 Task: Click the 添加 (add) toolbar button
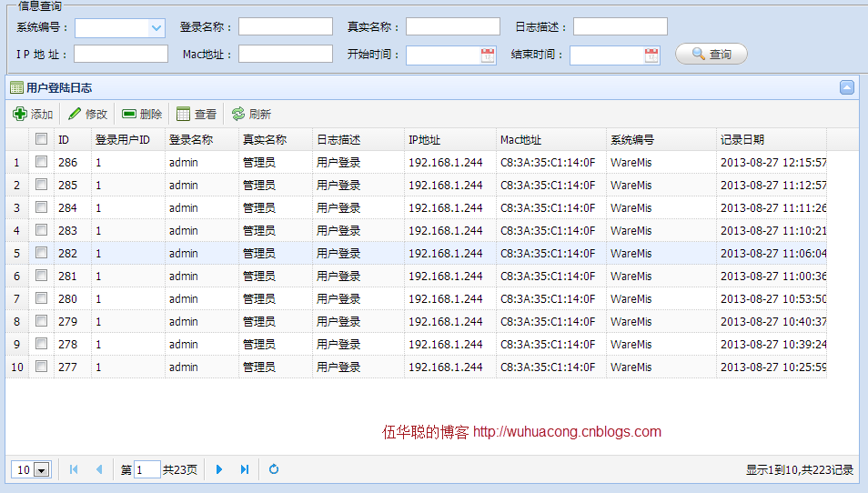pos(34,114)
